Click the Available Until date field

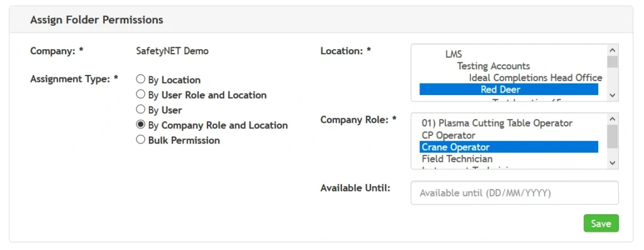coord(514,193)
